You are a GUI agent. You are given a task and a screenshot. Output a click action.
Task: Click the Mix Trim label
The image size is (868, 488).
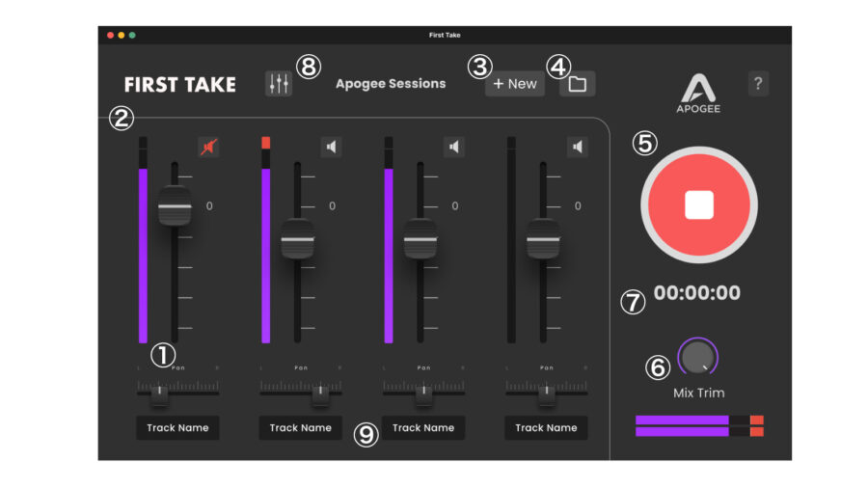pos(698,393)
